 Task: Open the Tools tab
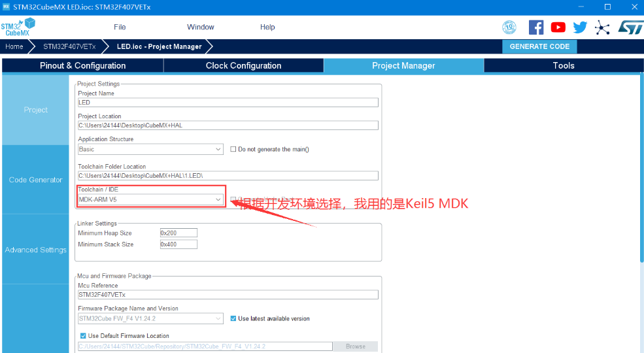point(564,65)
